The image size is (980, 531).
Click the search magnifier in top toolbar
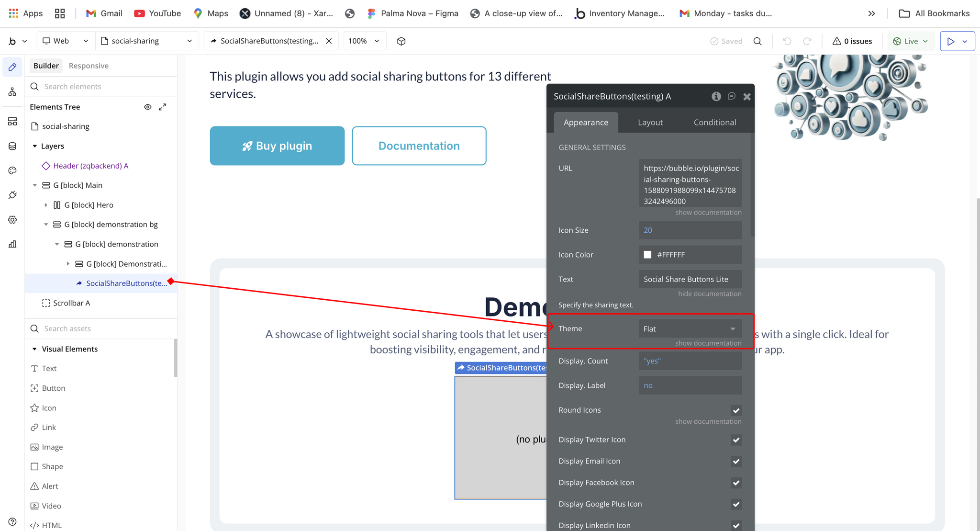click(757, 41)
